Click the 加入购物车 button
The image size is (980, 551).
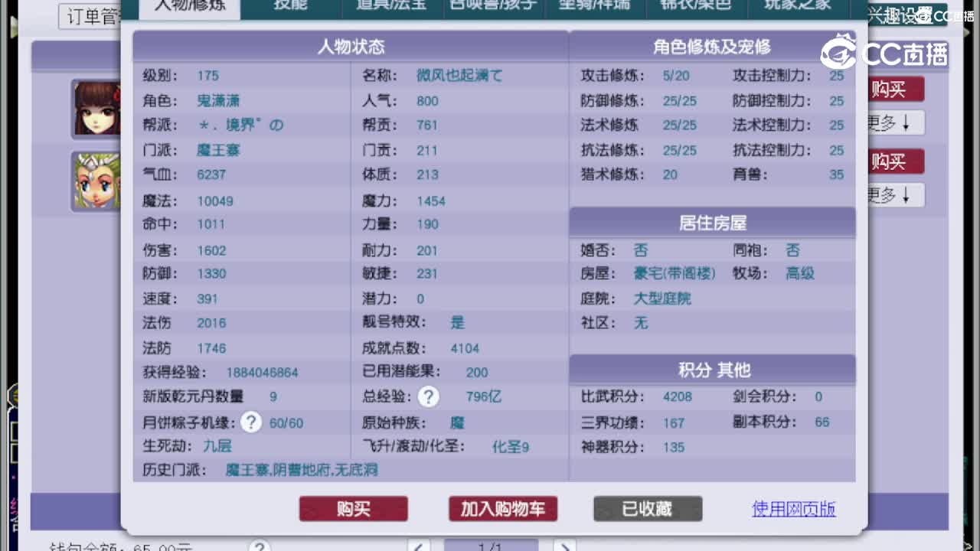click(x=502, y=508)
